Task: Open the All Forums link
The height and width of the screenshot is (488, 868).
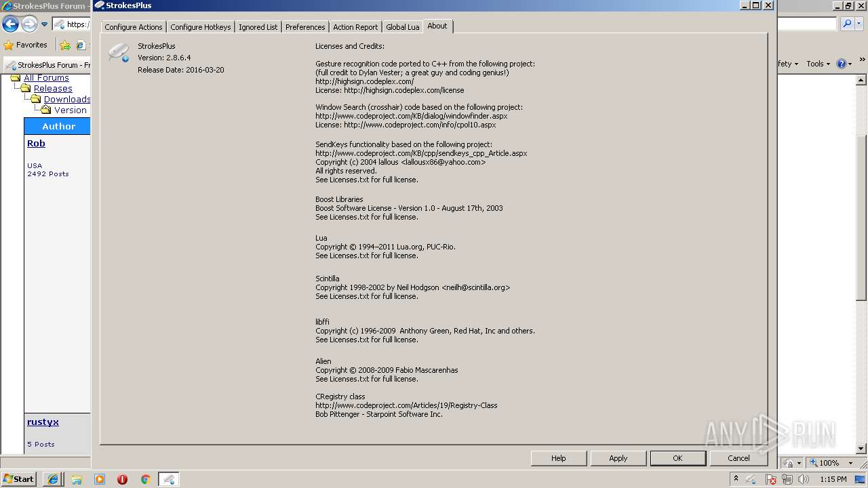Action: pos(46,78)
